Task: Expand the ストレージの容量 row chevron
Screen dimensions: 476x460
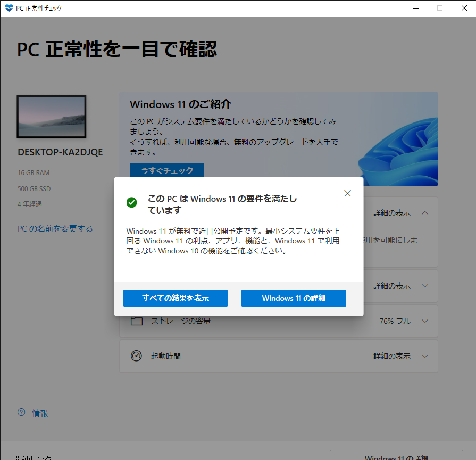Action: [x=424, y=321]
